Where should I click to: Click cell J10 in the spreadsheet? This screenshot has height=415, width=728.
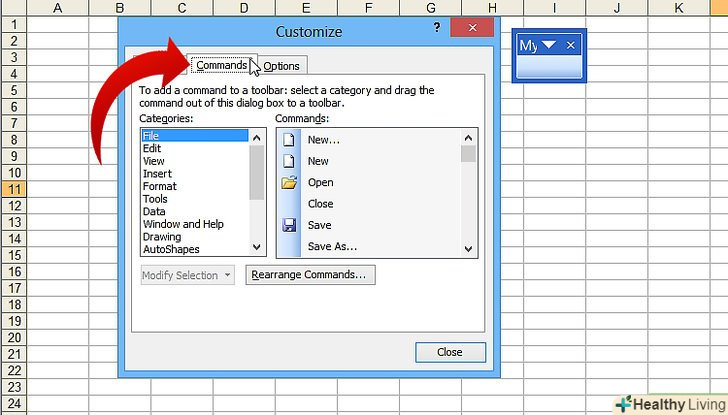[x=617, y=173]
